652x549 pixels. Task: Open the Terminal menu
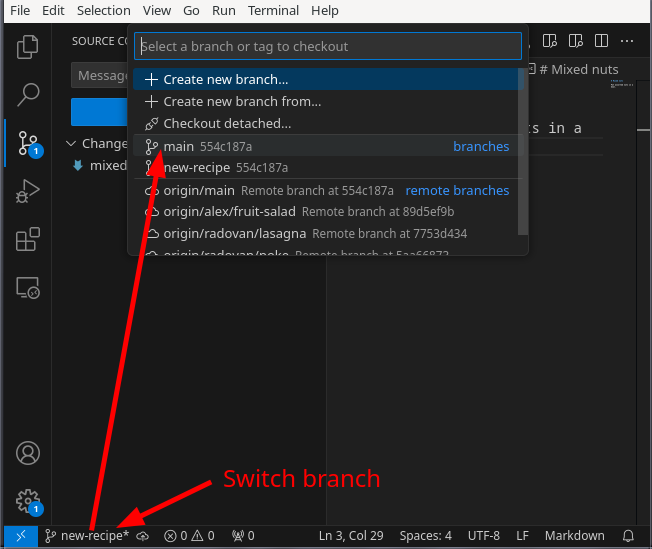pyautogui.click(x=273, y=10)
